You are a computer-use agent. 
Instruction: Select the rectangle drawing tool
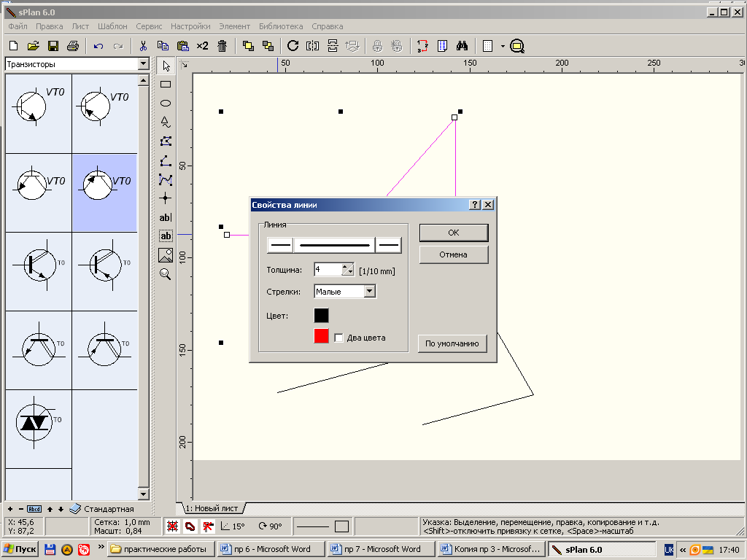pyautogui.click(x=166, y=85)
